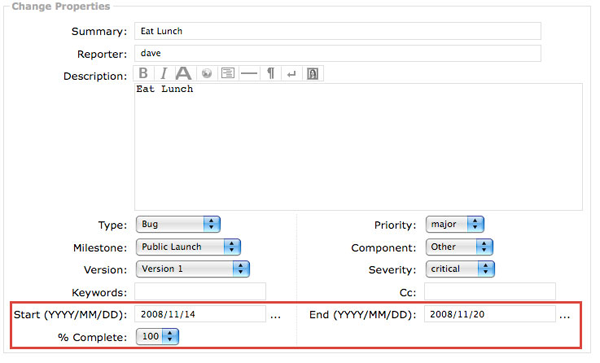Open Priority dropdown showing major
This screenshot has height=363, width=600.
click(x=455, y=224)
